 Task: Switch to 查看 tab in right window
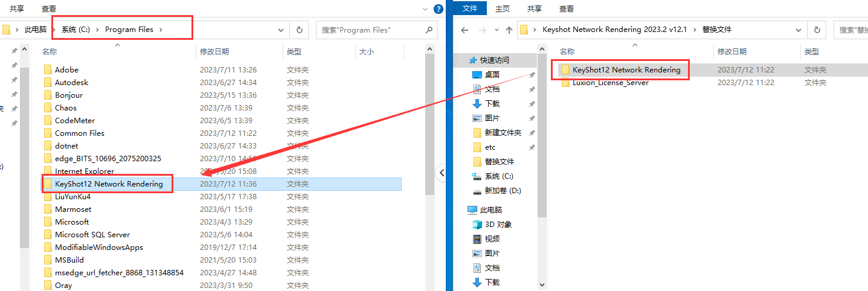pos(567,8)
